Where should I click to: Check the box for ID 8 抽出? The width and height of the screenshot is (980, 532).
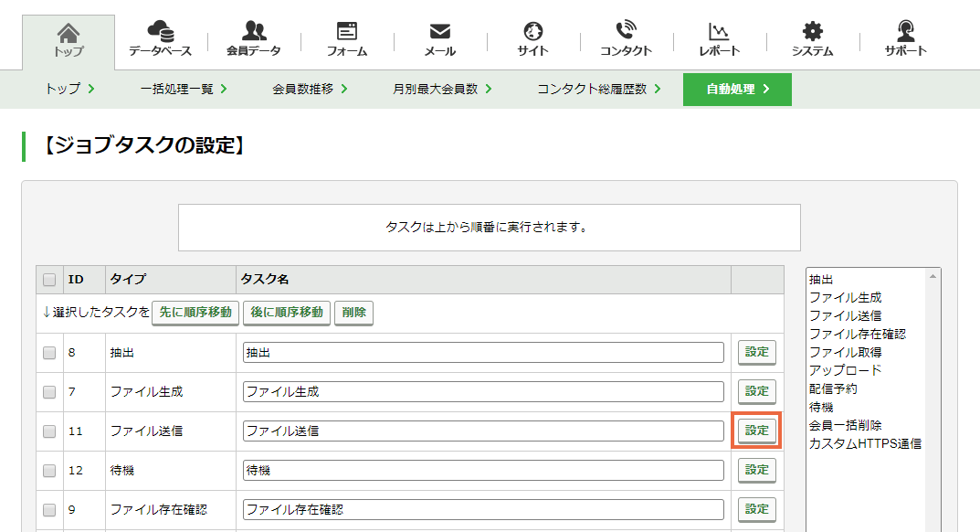point(49,353)
